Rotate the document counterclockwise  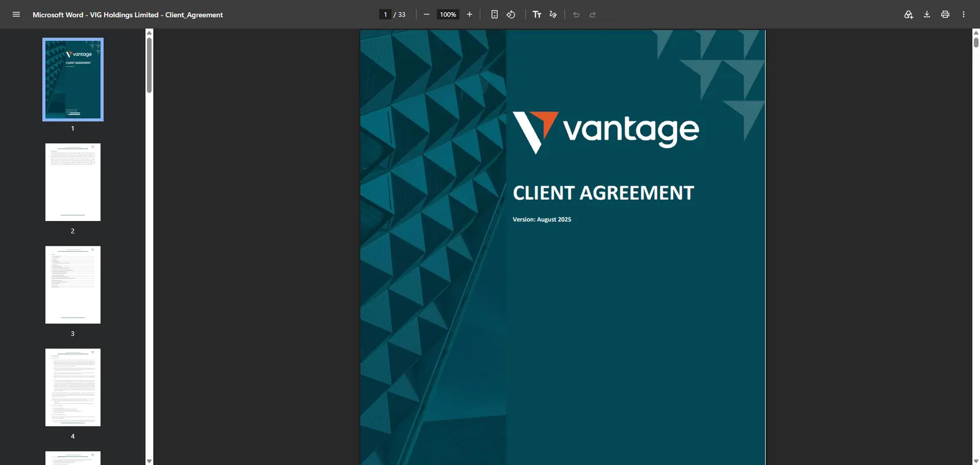511,15
